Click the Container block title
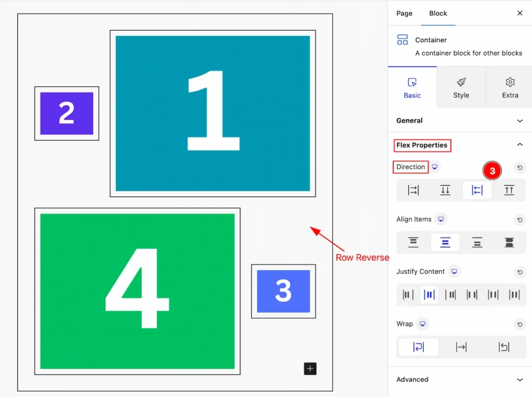Screen dimensions: 532x397 pos(431,40)
